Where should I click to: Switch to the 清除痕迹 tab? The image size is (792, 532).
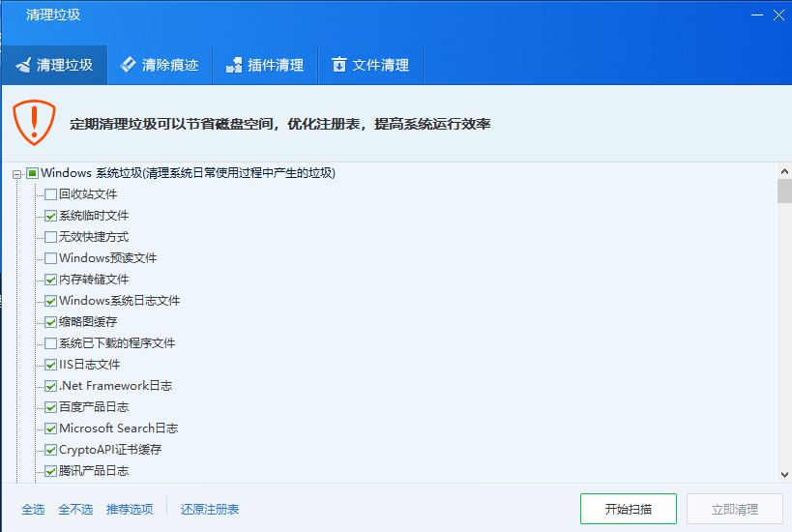pos(160,65)
